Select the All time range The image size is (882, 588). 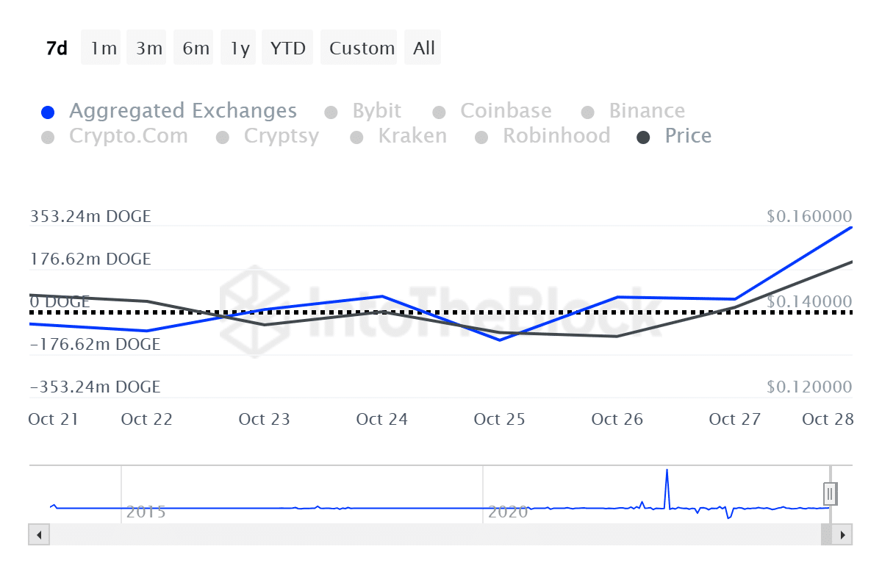click(x=423, y=47)
